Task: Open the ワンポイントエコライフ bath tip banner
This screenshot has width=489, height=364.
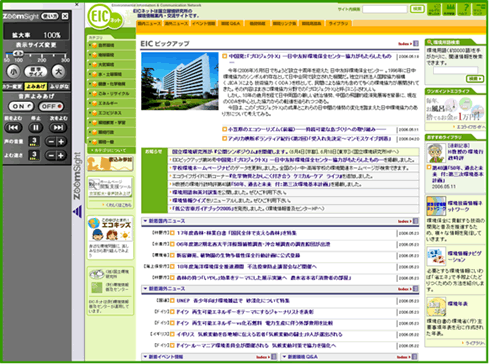Action: tap(455, 110)
